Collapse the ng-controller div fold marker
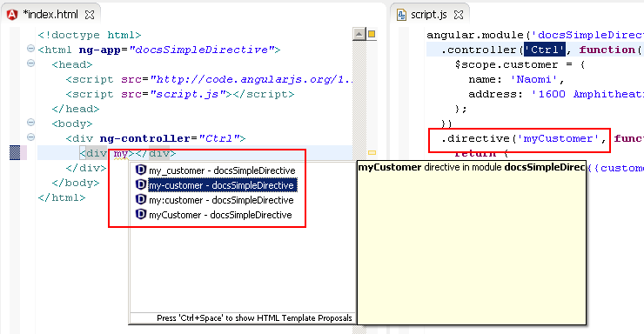 point(30,137)
